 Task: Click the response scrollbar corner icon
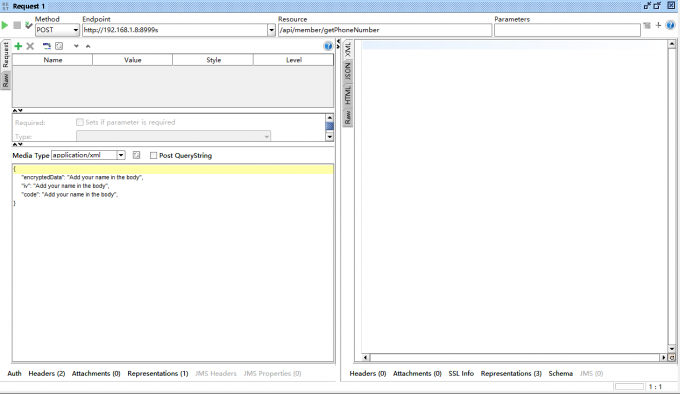coord(672,358)
